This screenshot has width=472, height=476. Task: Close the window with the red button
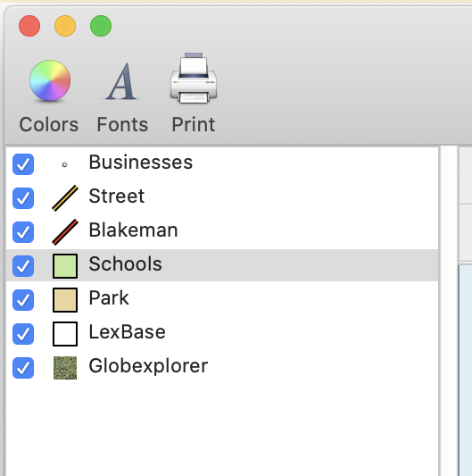click(29, 26)
